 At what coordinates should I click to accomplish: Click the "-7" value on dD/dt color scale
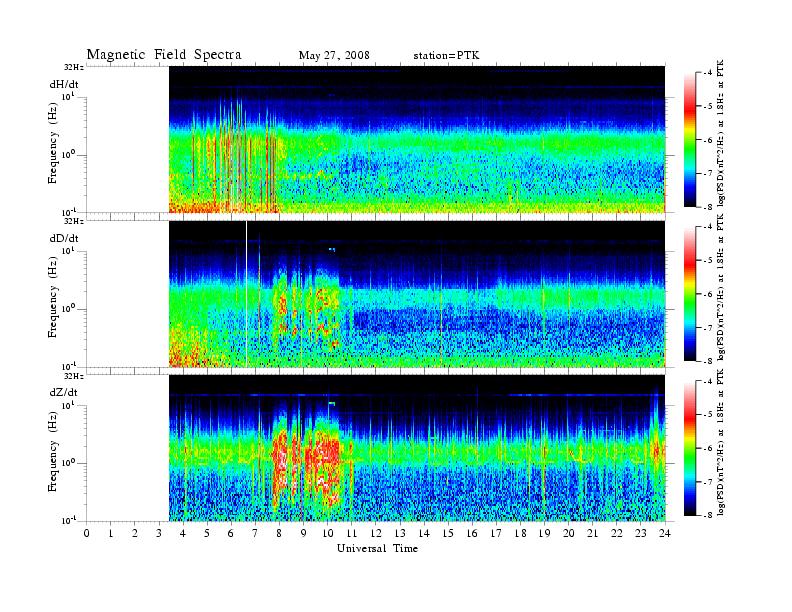tap(708, 327)
